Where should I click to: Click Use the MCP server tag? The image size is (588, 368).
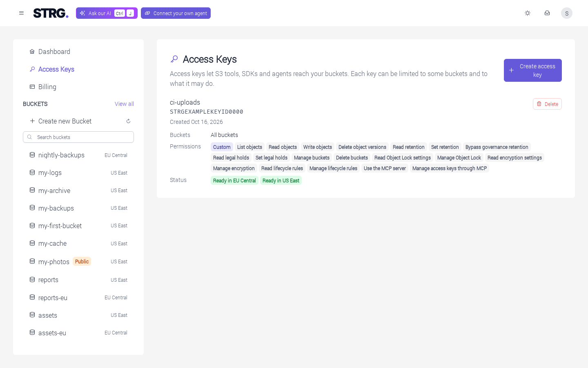[x=385, y=168]
